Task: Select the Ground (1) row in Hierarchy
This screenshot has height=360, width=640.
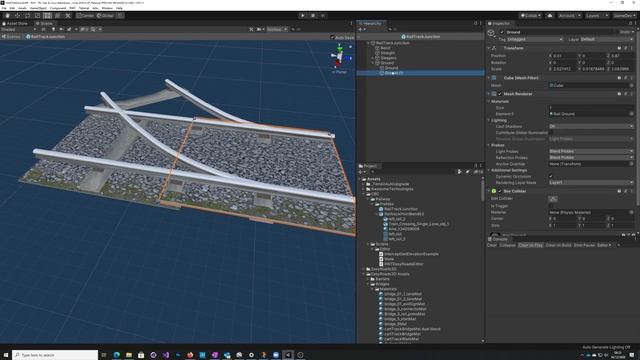Action: coord(420,73)
